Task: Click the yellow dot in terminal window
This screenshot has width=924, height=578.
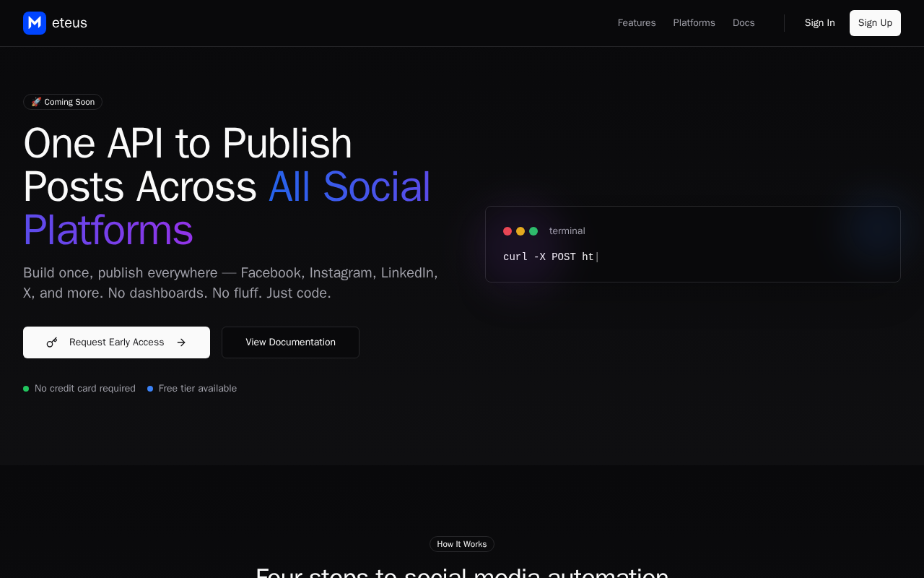Action: click(520, 231)
